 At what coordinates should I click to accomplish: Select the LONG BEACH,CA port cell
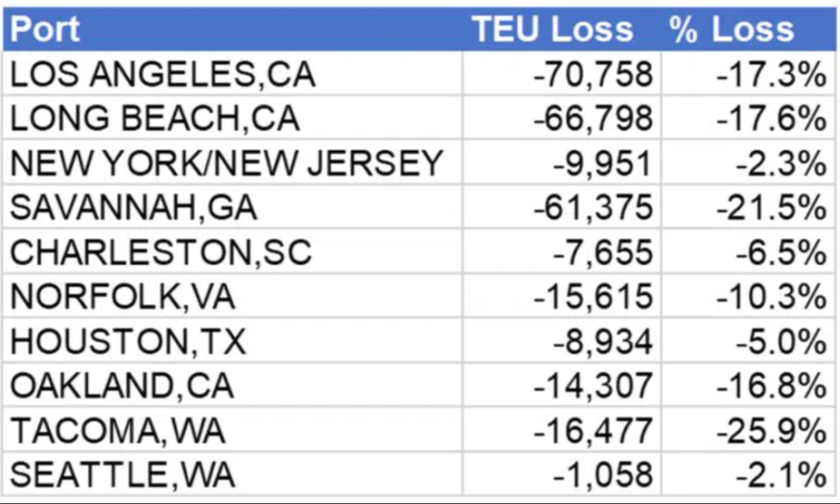[x=155, y=119]
